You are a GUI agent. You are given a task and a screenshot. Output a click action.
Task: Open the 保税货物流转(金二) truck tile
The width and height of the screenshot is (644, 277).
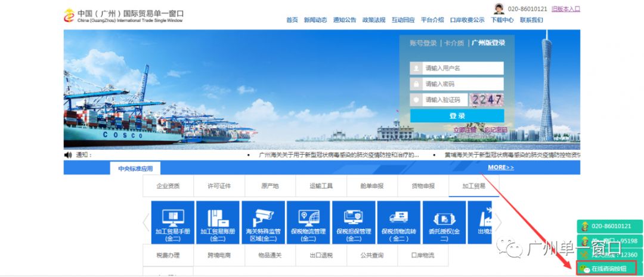point(398,222)
